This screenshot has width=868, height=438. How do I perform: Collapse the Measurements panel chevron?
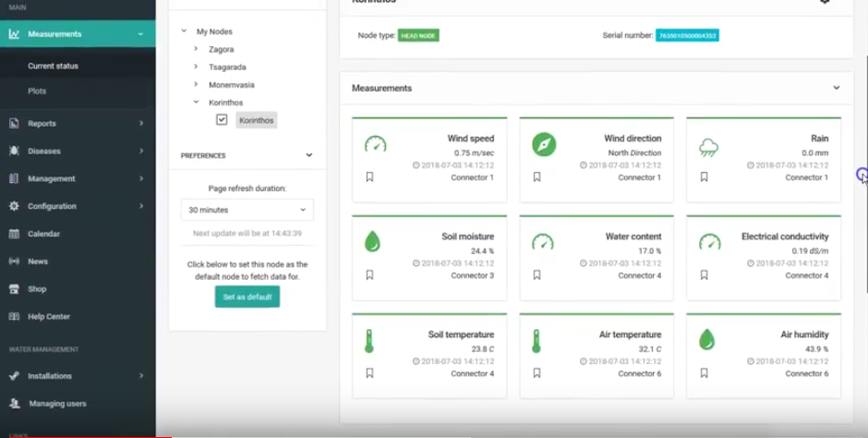pyautogui.click(x=837, y=88)
